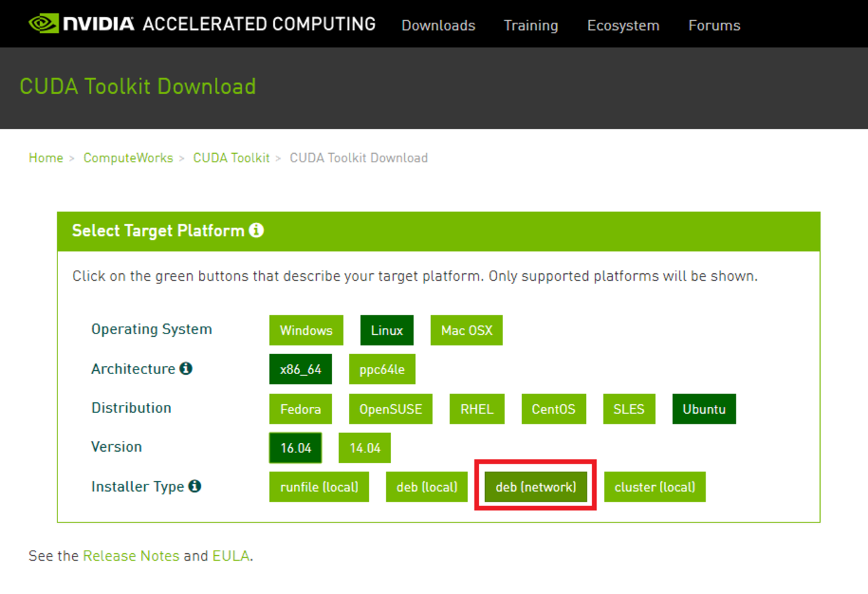Pick the RHEL distribution
The height and width of the screenshot is (594, 868).
click(x=477, y=409)
